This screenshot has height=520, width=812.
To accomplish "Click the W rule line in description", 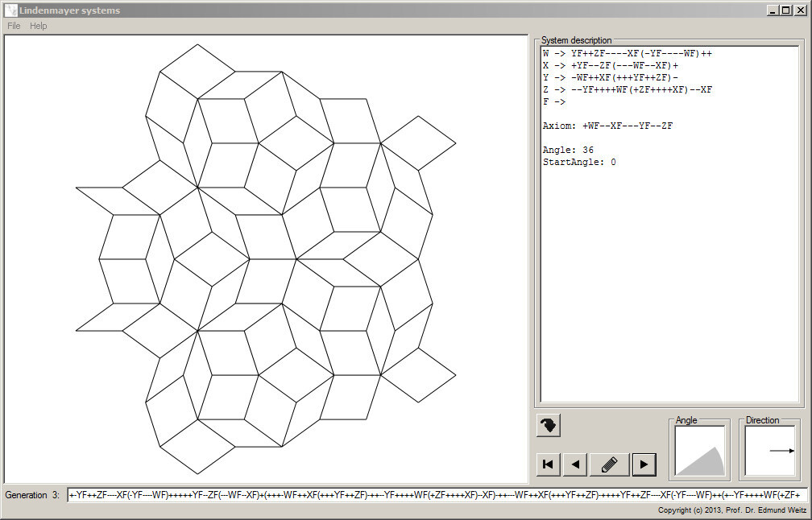I will coord(627,53).
